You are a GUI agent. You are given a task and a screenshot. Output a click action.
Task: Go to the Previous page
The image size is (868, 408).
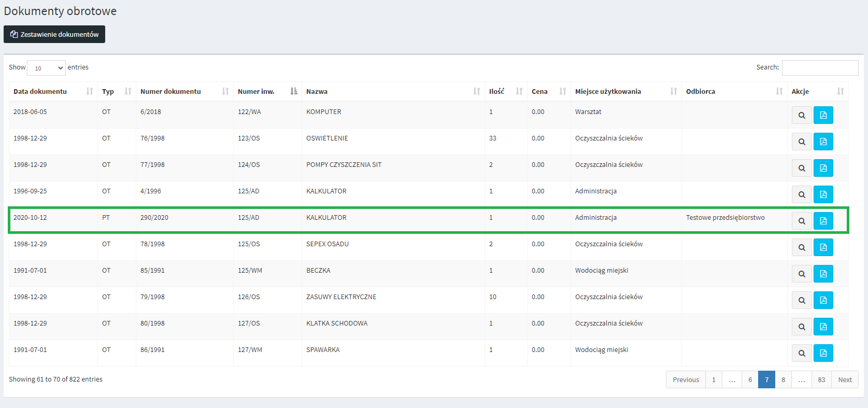pyautogui.click(x=686, y=379)
